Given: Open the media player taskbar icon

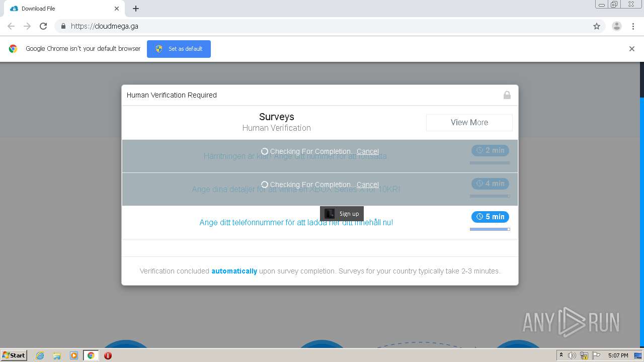Looking at the screenshot, I should pyautogui.click(x=74, y=355).
